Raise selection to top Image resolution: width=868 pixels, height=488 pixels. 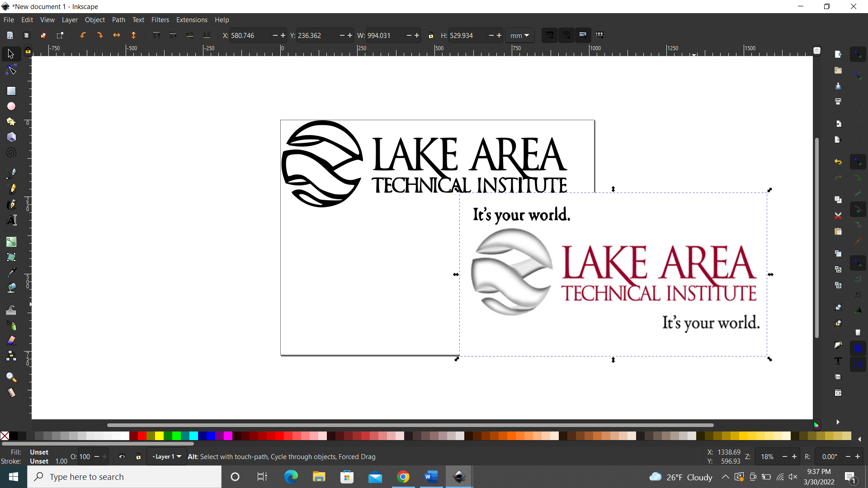pos(156,35)
